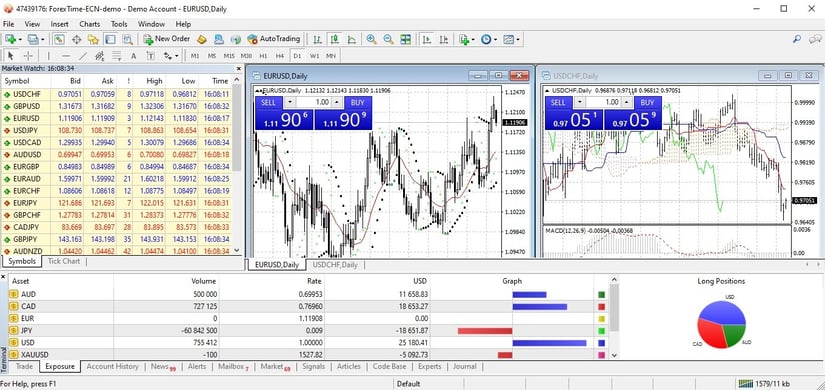Select the USDCHF,Daily chart tab
The width and height of the screenshot is (825, 390).
coord(335,265)
